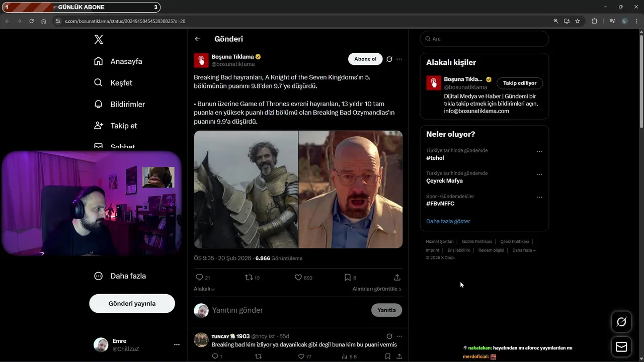The height and width of the screenshot is (362, 644).
Task: Click zoom magnifier icon in address bar
Action: click(x=556, y=21)
